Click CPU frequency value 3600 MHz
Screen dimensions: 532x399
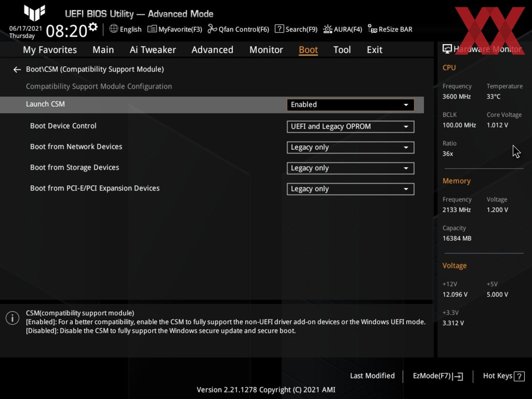click(457, 97)
